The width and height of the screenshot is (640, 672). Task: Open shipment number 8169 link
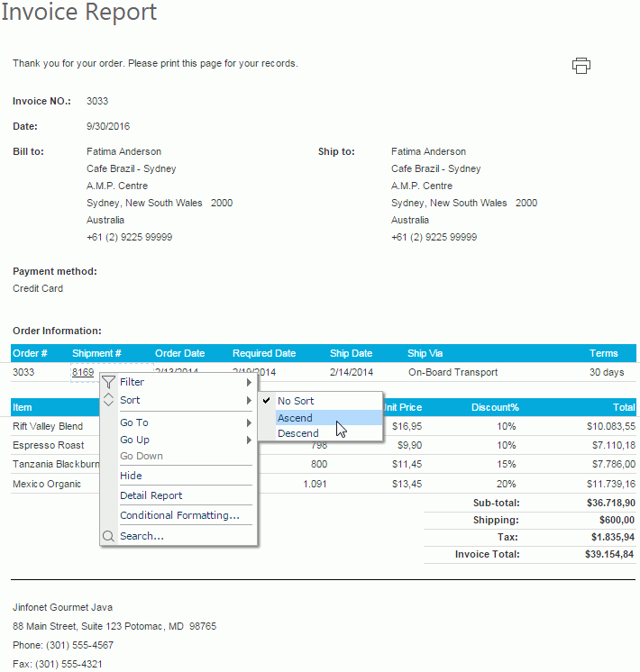click(83, 372)
